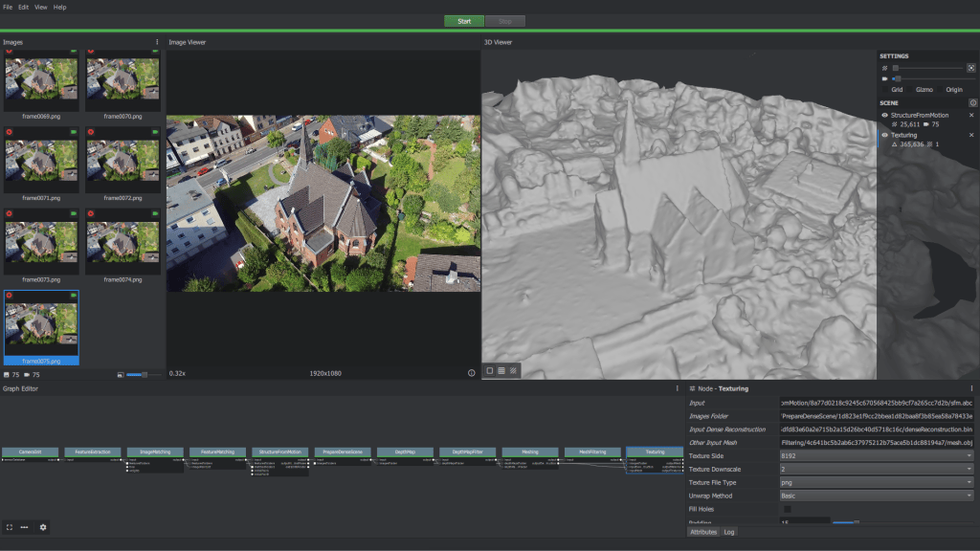Open the Edit menu
This screenshot has width=980, height=551.
23,7
